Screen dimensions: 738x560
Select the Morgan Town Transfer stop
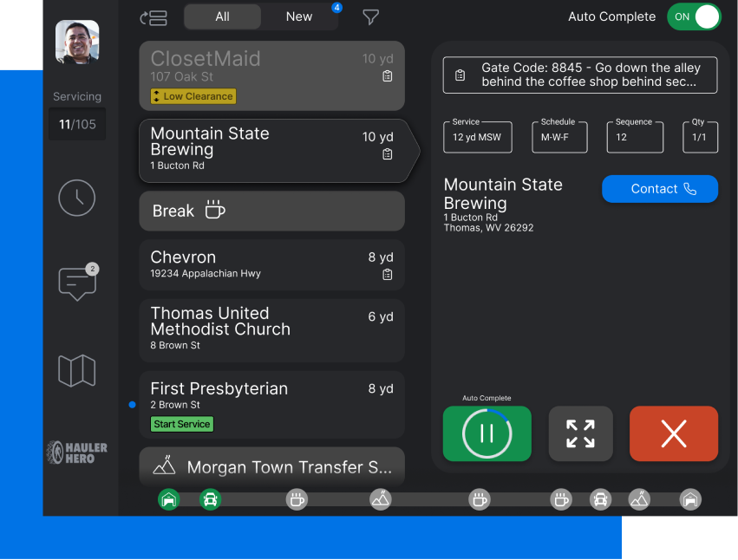tap(271, 466)
